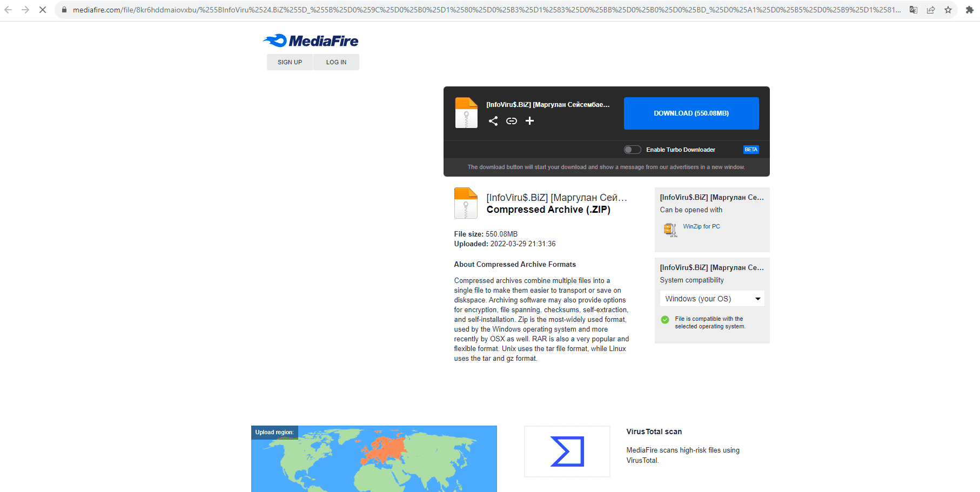Viewport: 980px width, 492px height.
Task: Click the Upload region: label on map
Action: pos(274,432)
